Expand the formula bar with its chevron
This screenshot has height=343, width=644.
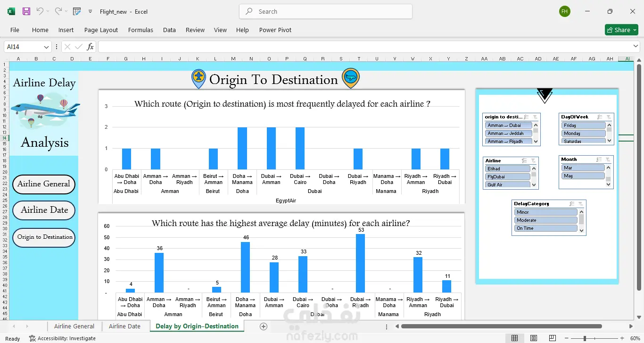pyautogui.click(x=636, y=46)
